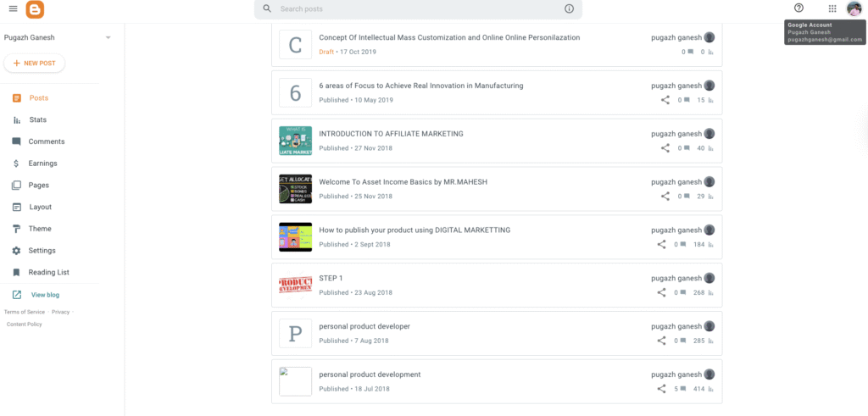The width and height of the screenshot is (868, 416).
Task: Click View blog external link icon
Action: click(x=16, y=295)
